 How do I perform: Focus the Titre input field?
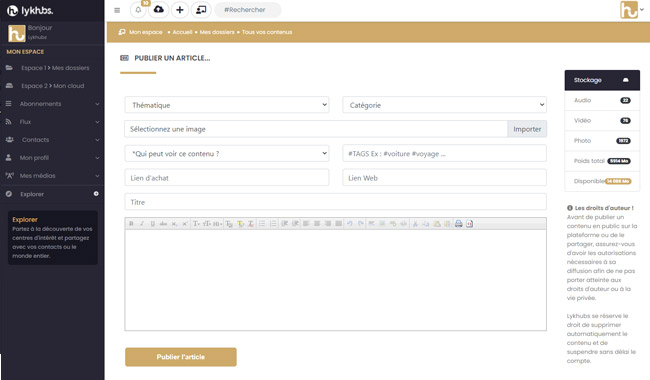pos(335,202)
